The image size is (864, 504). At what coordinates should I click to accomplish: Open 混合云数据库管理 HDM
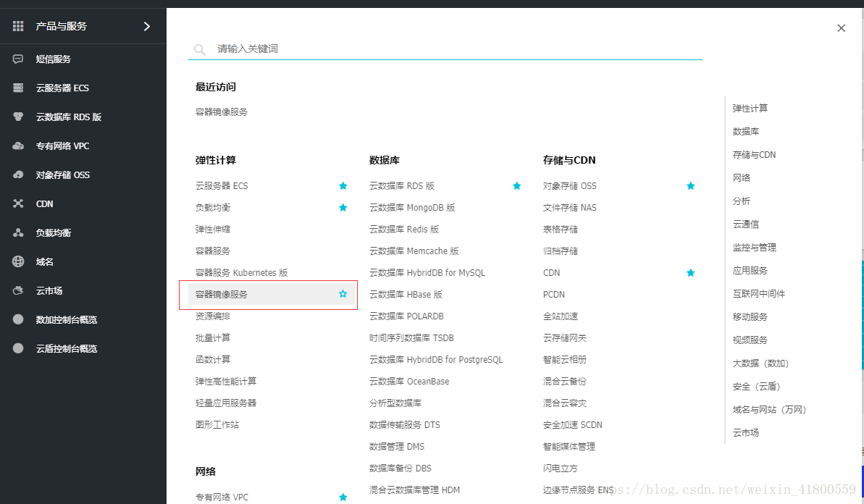(414, 490)
